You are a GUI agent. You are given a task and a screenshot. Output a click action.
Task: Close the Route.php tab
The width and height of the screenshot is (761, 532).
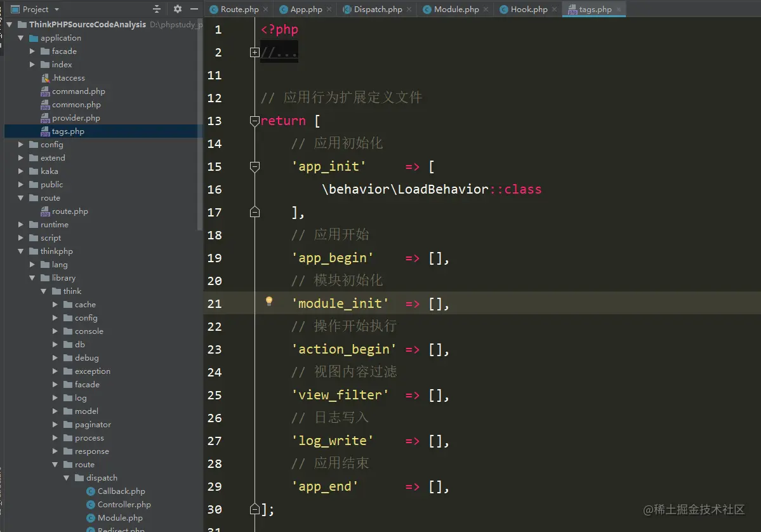[265, 10]
